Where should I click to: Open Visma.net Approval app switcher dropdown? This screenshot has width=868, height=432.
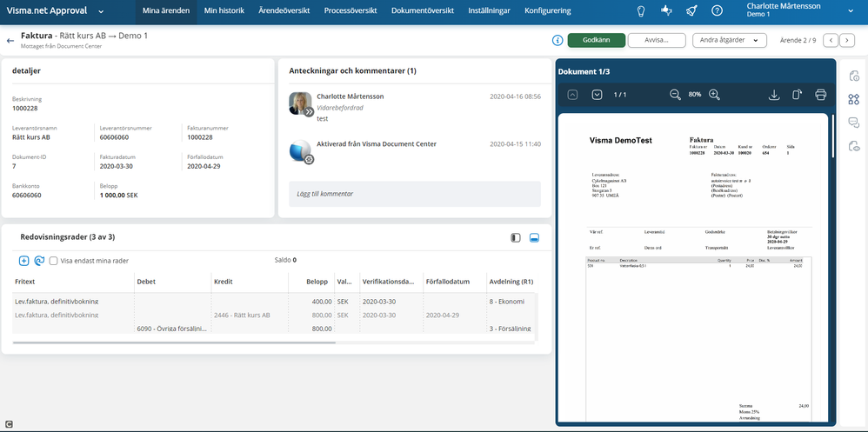coord(101,12)
